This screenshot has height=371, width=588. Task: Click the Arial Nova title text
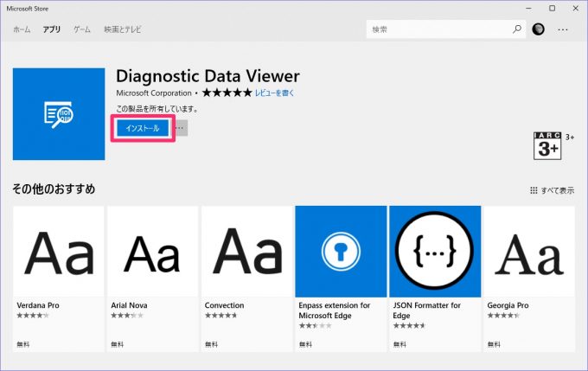[x=129, y=305]
